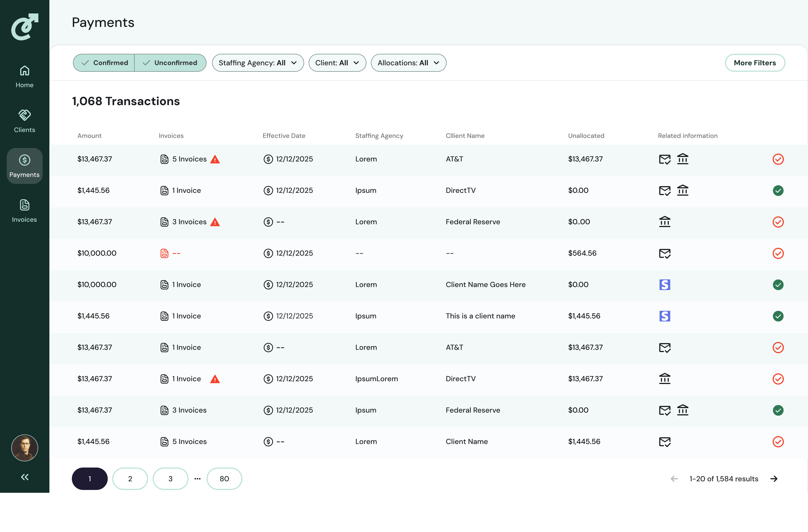Confirm the AT&T 5 Invoices payment via its check circle

778,159
